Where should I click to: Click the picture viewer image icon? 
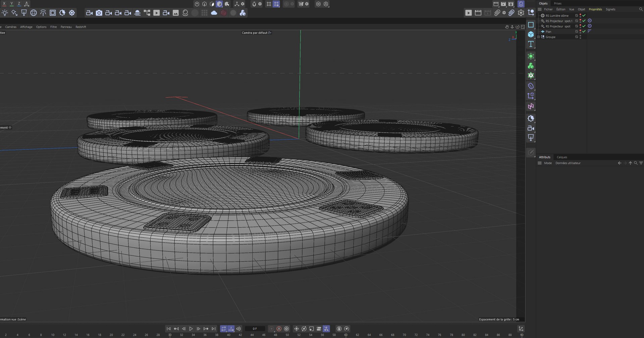[176, 13]
